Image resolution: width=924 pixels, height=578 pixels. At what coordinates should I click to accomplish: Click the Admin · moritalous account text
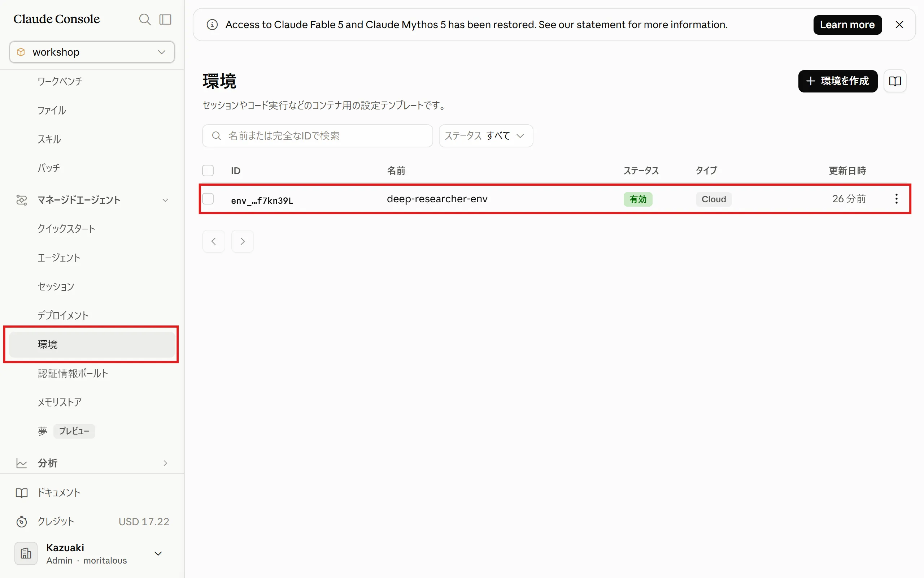[x=87, y=561]
